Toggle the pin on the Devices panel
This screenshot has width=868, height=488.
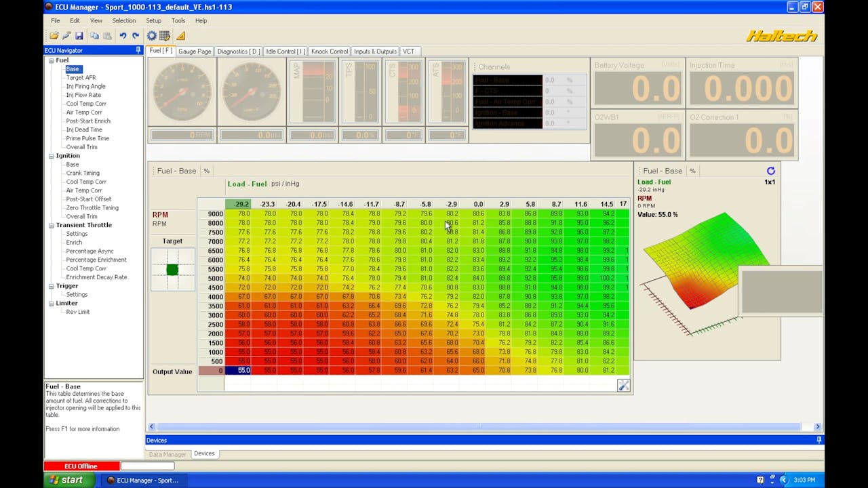click(818, 440)
